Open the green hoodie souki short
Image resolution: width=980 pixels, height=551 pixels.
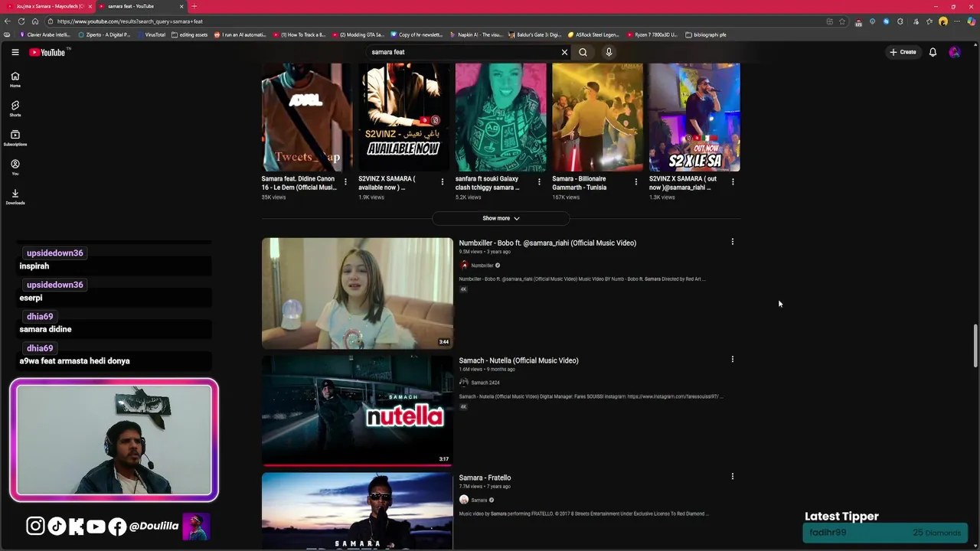(x=501, y=117)
